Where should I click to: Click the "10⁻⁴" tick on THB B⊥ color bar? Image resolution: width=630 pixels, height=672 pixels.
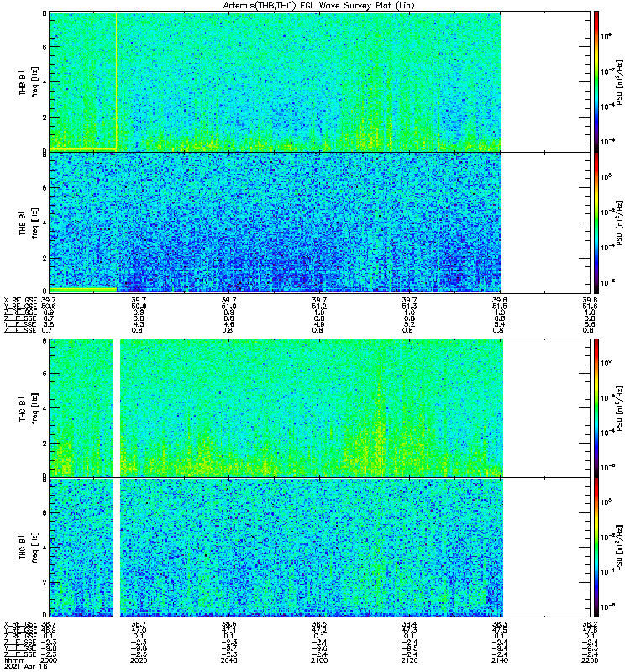point(607,106)
